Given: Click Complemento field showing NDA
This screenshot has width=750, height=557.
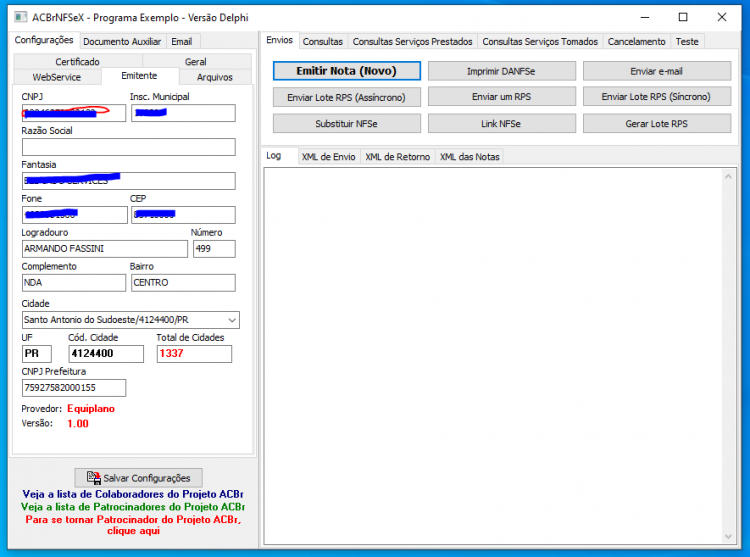Looking at the screenshot, I should [74, 283].
